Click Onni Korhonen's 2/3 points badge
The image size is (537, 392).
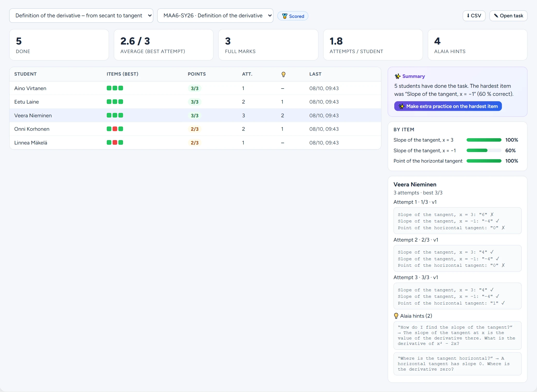[195, 129]
